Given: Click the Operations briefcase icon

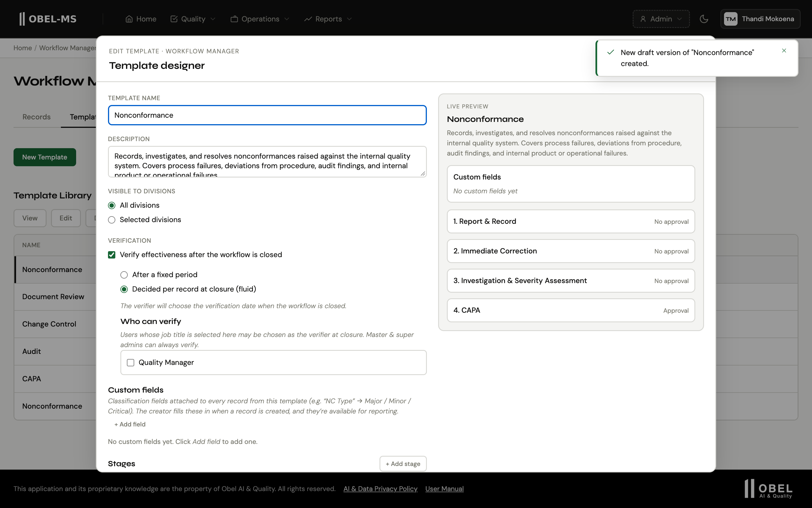Looking at the screenshot, I should point(234,19).
